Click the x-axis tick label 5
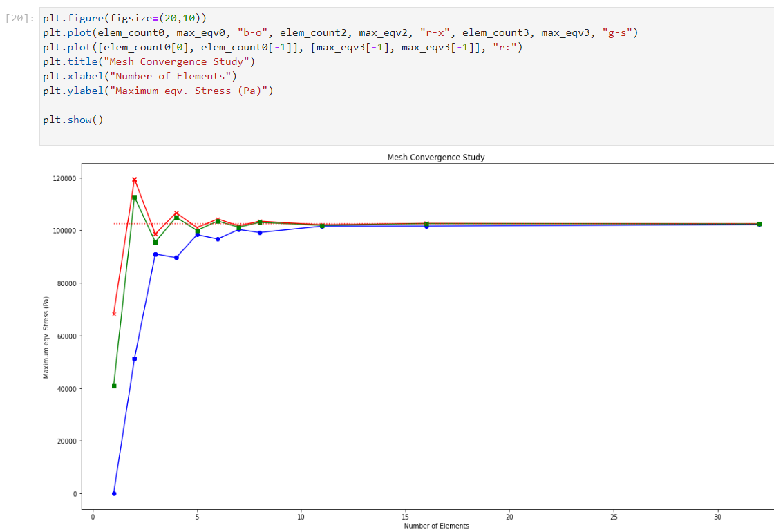 197,517
